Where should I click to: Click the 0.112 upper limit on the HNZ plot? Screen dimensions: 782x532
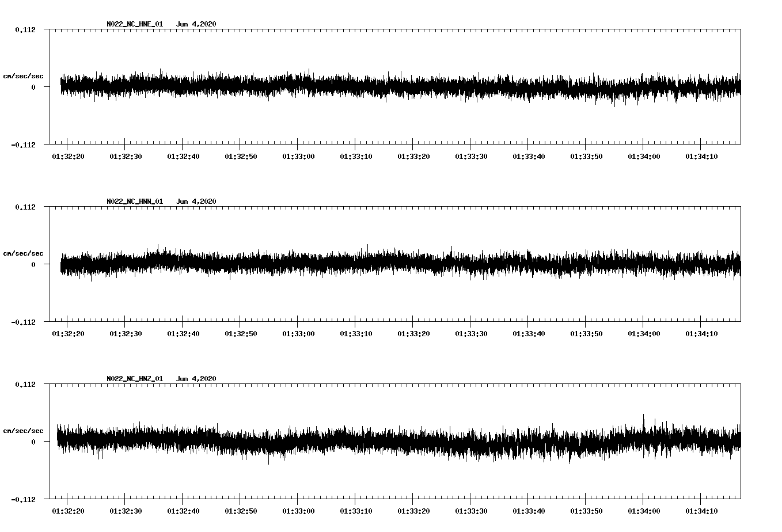click(x=25, y=385)
